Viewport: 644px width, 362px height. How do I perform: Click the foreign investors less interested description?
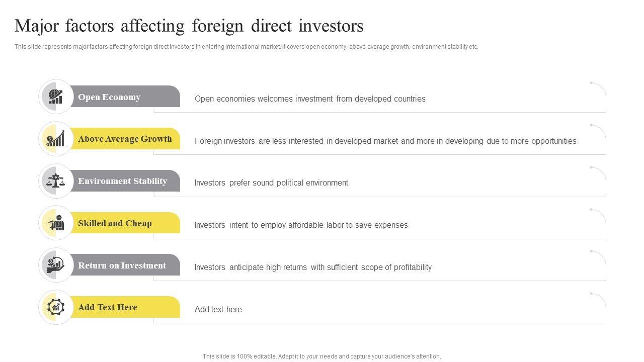click(x=385, y=141)
